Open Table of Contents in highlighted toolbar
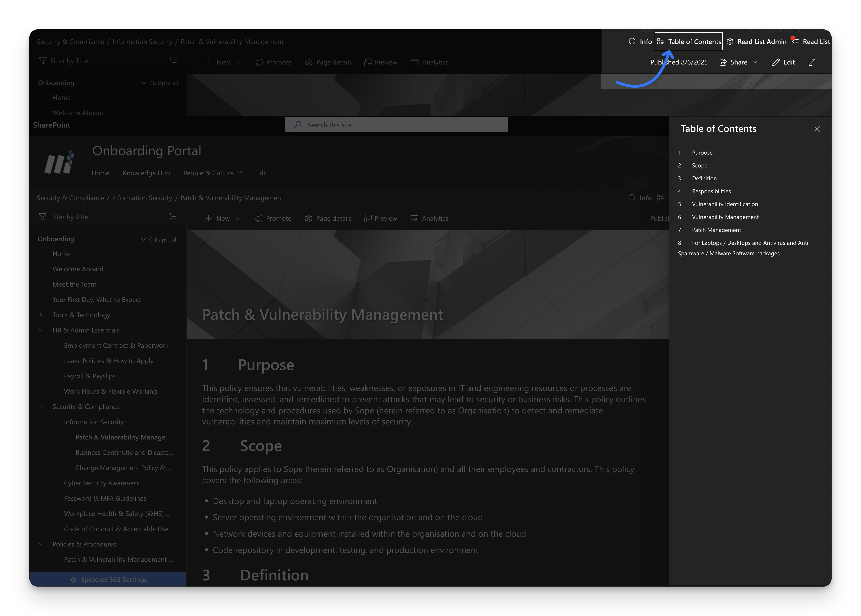This screenshot has height=616, width=861. (x=689, y=41)
